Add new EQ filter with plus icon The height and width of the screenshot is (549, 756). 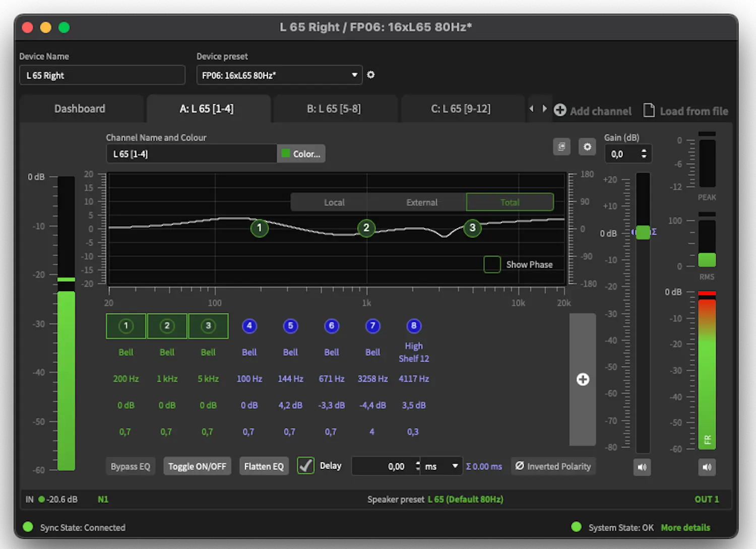tap(583, 379)
